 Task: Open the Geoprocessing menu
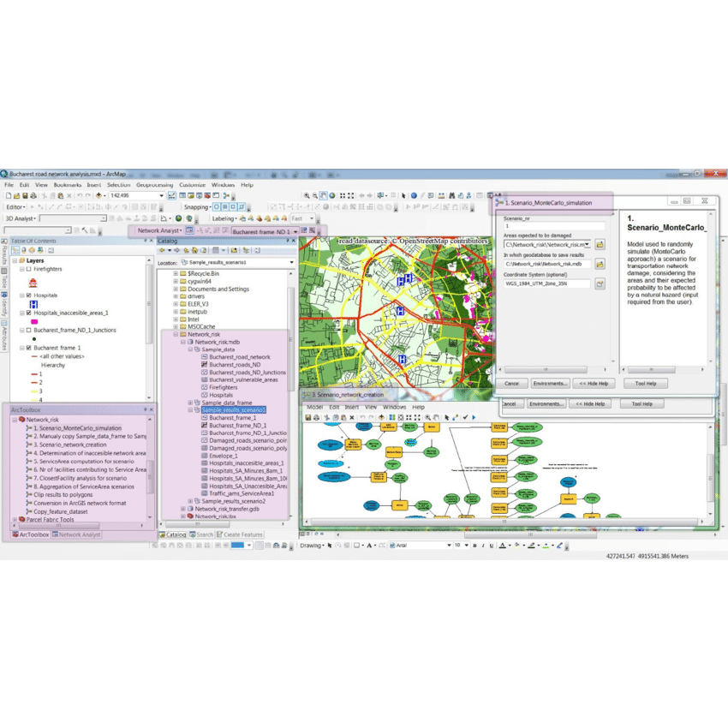154,185
